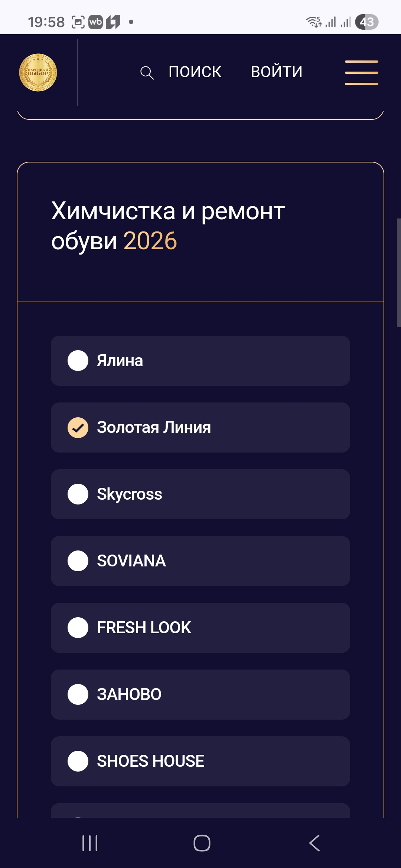This screenshot has height=868, width=401.
Task: Tap the Wi-Fi status icon
Action: 314,22
